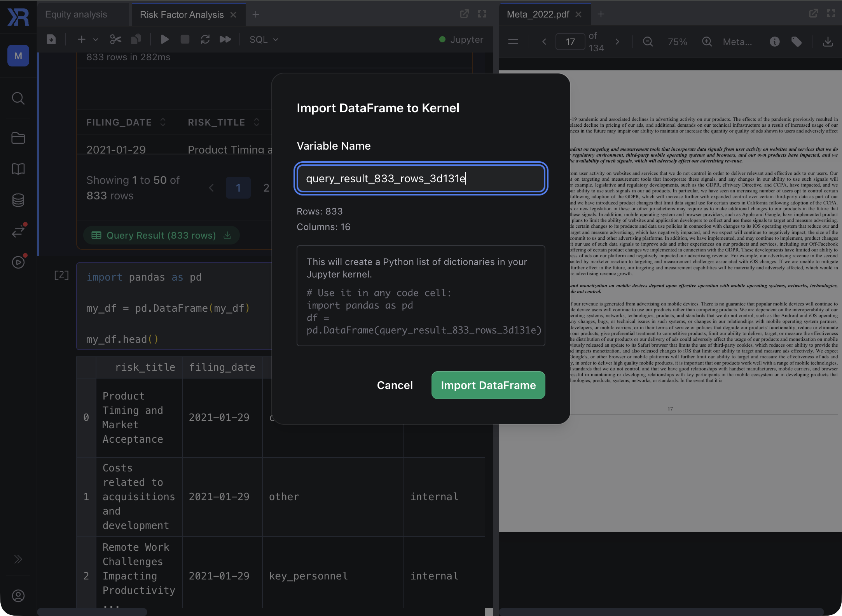Open the SQL cell type dropdown
The image size is (842, 616).
pyautogui.click(x=264, y=39)
